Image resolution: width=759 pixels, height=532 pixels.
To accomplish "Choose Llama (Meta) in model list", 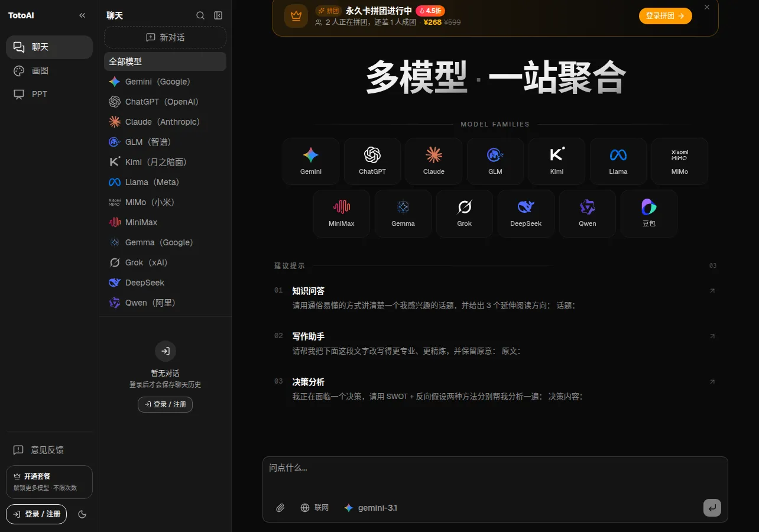I will (165, 182).
